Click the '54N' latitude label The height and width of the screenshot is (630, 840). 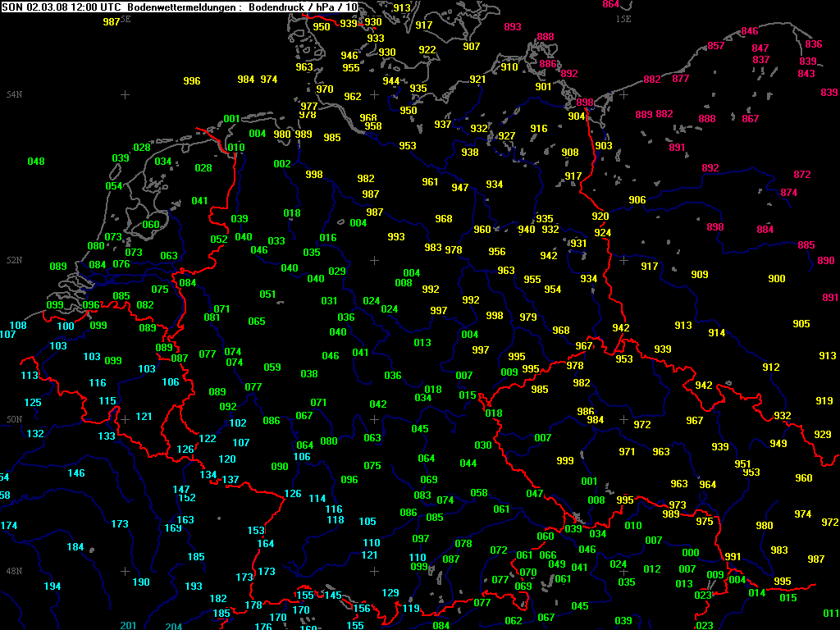[14, 95]
